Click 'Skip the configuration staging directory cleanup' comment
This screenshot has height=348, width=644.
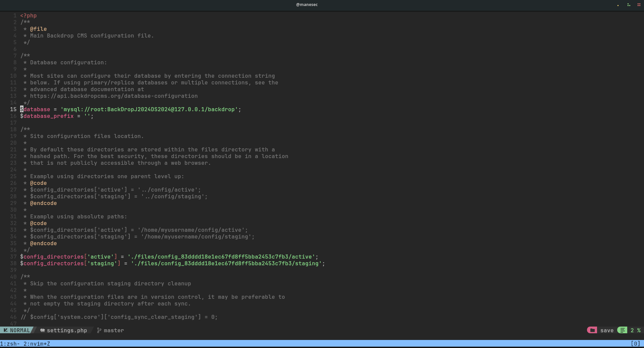pos(111,284)
